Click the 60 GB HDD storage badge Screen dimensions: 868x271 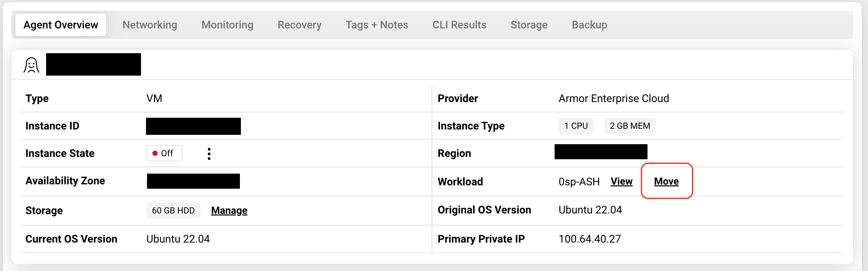click(x=173, y=210)
